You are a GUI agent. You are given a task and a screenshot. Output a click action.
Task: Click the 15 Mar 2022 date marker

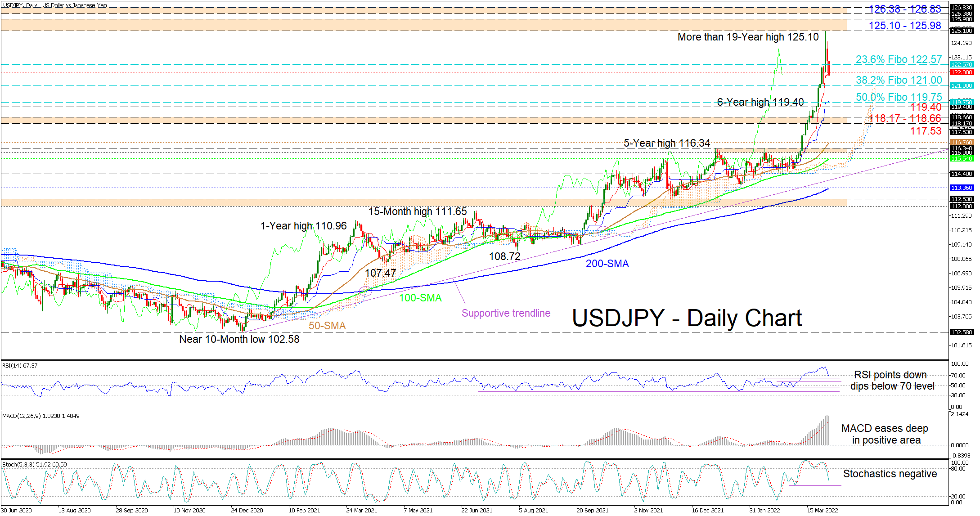(822, 510)
